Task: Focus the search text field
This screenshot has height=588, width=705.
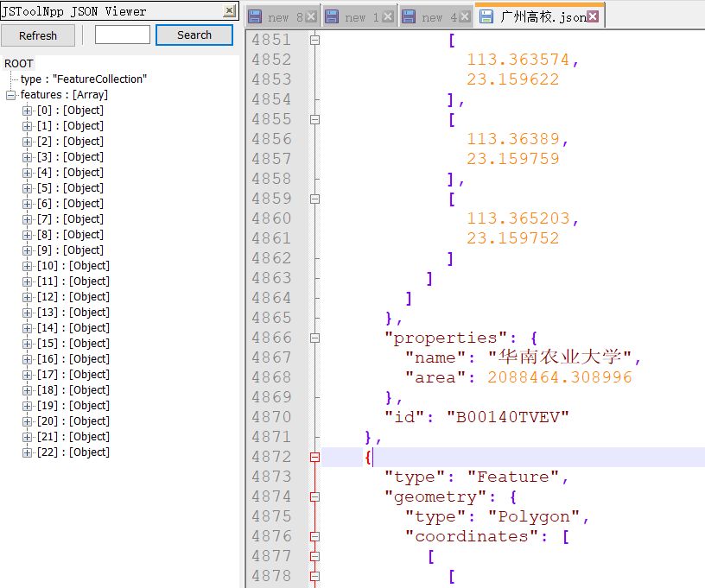Action: point(123,35)
